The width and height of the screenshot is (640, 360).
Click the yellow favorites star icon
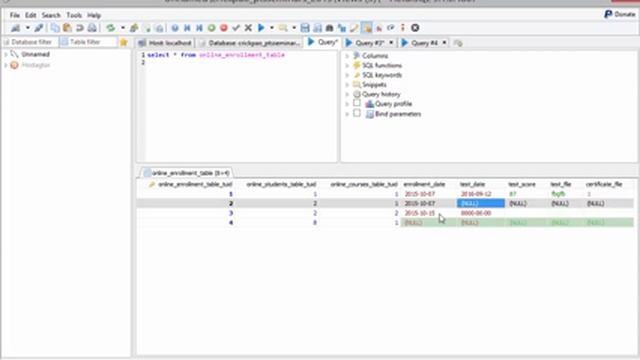coord(124,42)
